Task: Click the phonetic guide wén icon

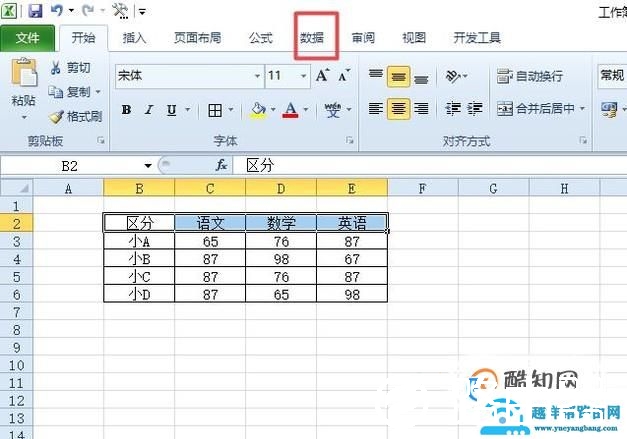Action: 333,110
